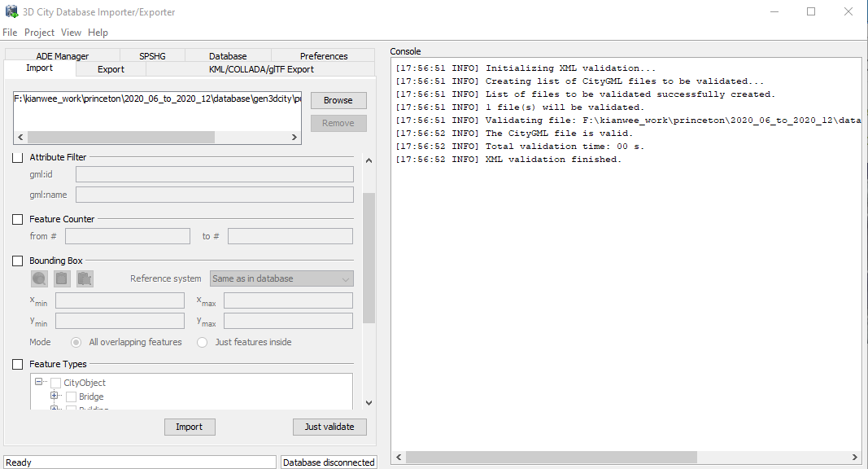Expand the Bridge tree node

[x=55, y=395]
